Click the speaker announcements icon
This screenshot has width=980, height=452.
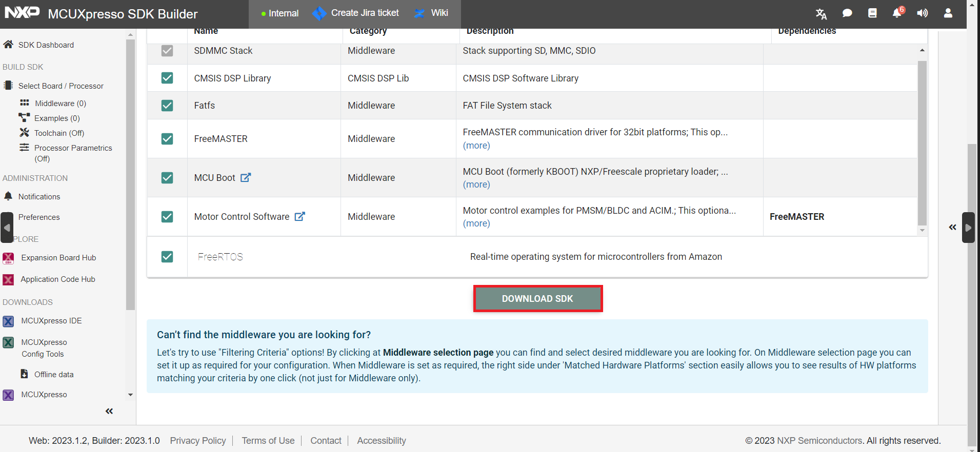click(x=922, y=13)
